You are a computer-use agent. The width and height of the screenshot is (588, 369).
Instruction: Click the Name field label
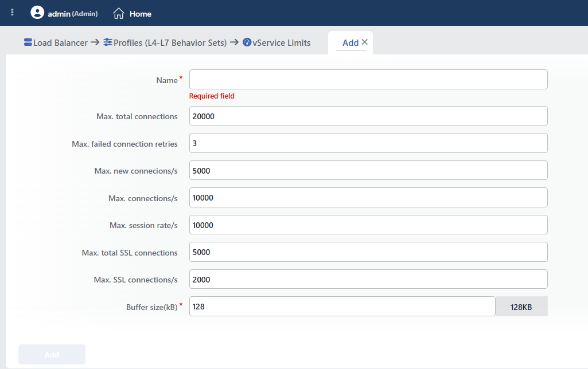coord(167,80)
